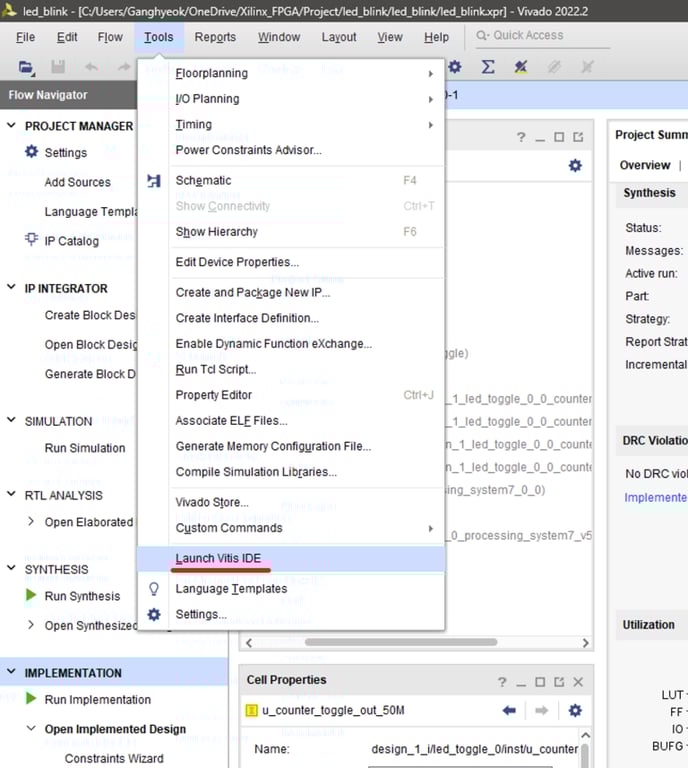The height and width of the screenshot is (768, 688).
Task: Open the Layout menu
Action: (339, 37)
